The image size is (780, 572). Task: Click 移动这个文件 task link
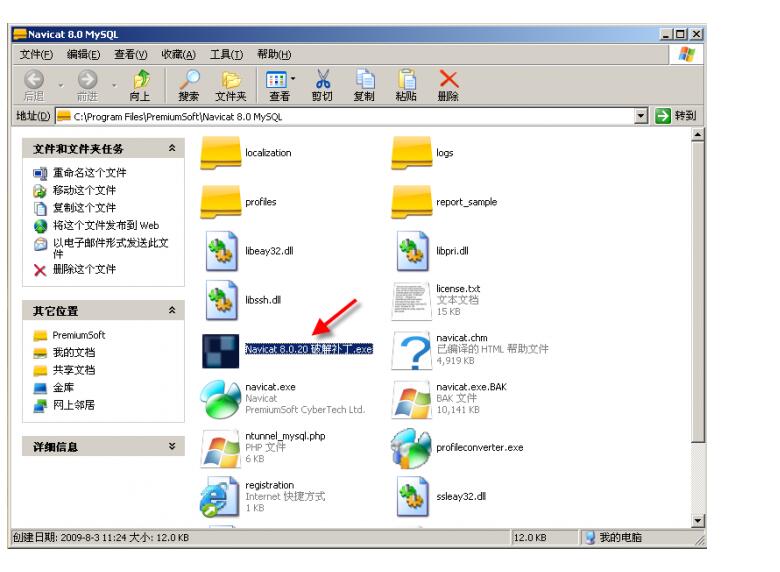[84, 190]
